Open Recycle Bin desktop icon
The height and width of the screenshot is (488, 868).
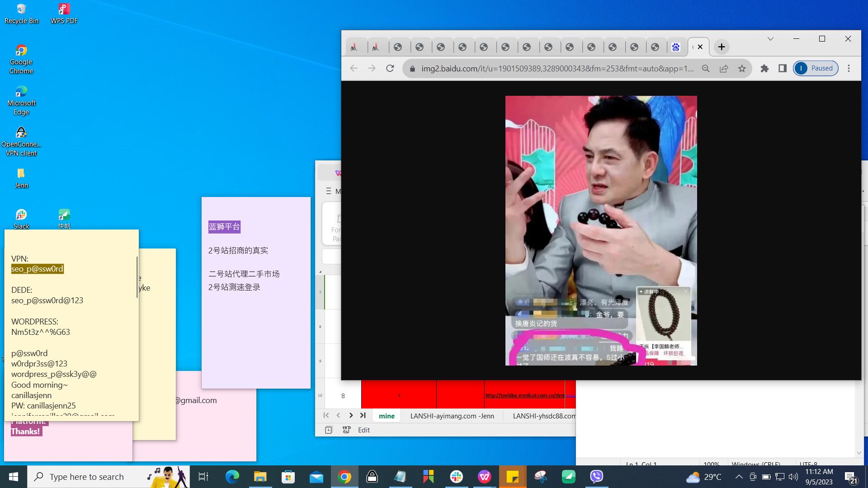pyautogui.click(x=21, y=14)
